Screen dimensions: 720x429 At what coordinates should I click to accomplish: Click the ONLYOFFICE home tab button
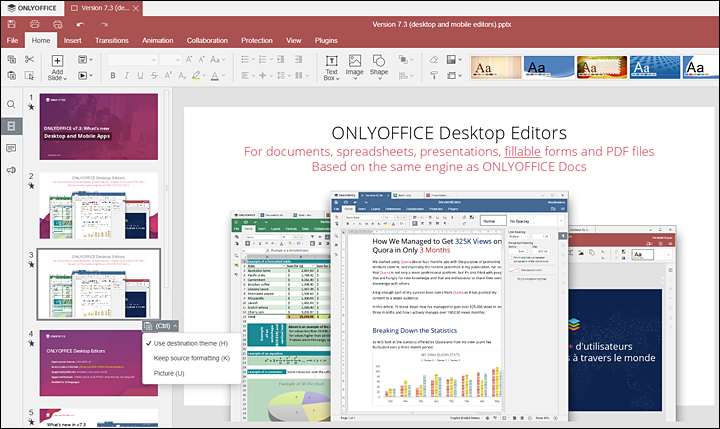[32, 8]
